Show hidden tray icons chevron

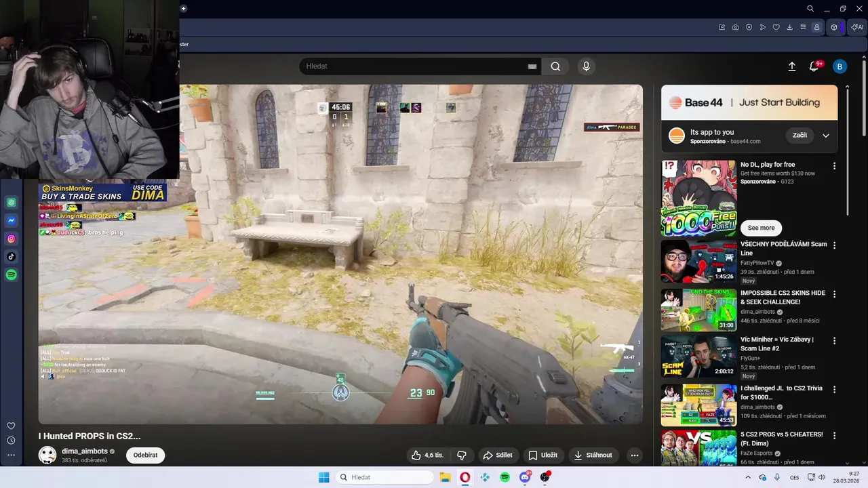click(x=748, y=477)
